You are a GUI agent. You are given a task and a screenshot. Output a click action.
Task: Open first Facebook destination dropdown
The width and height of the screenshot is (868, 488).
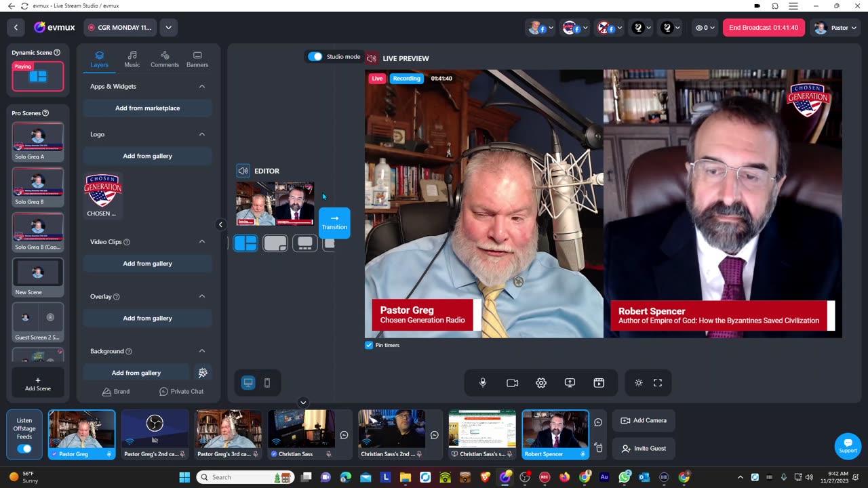[540, 28]
